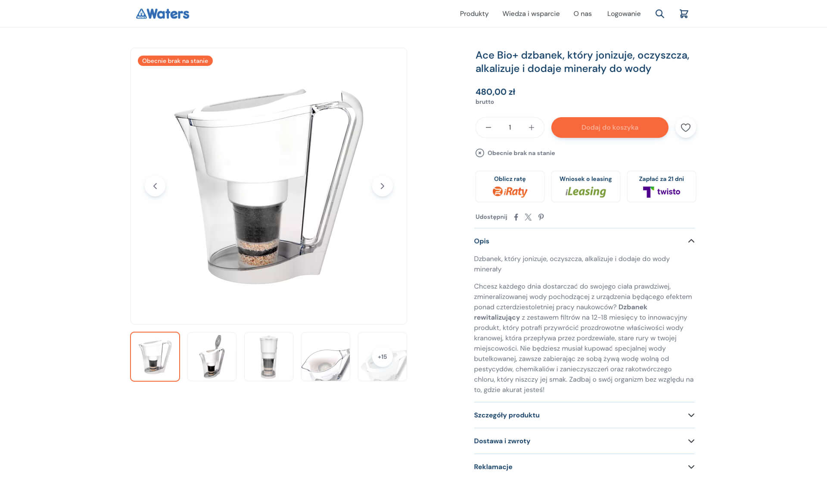Add product to wishlist with heart icon
Image resolution: width=827 pixels, height=504 pixels.
(x=685, y=128)
